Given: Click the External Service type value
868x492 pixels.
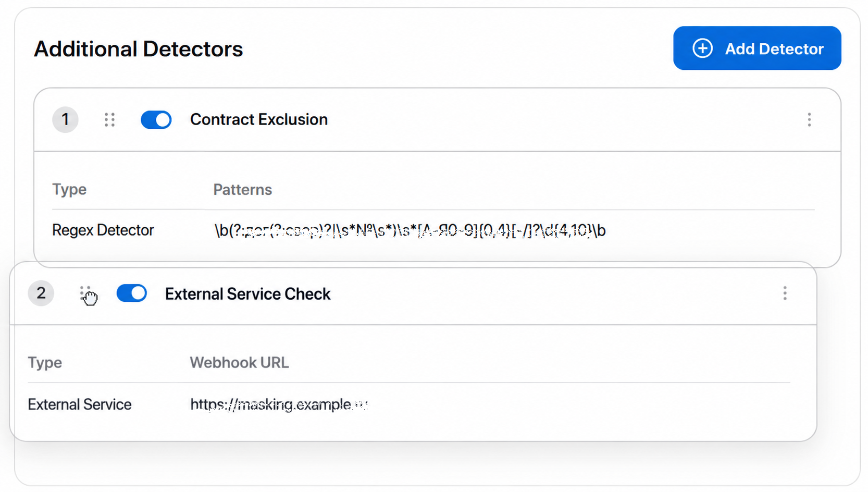Looking at the screenshot, I should (x=80, y=404).
